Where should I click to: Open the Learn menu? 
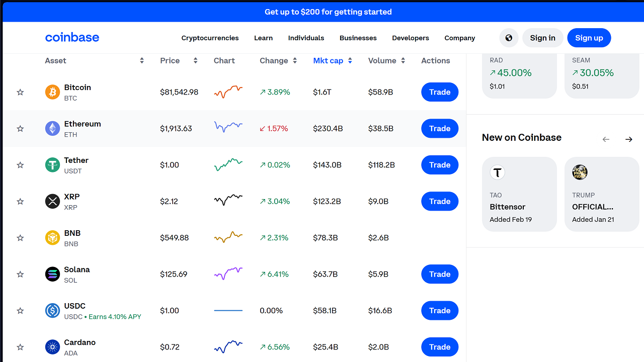[263, 38]
